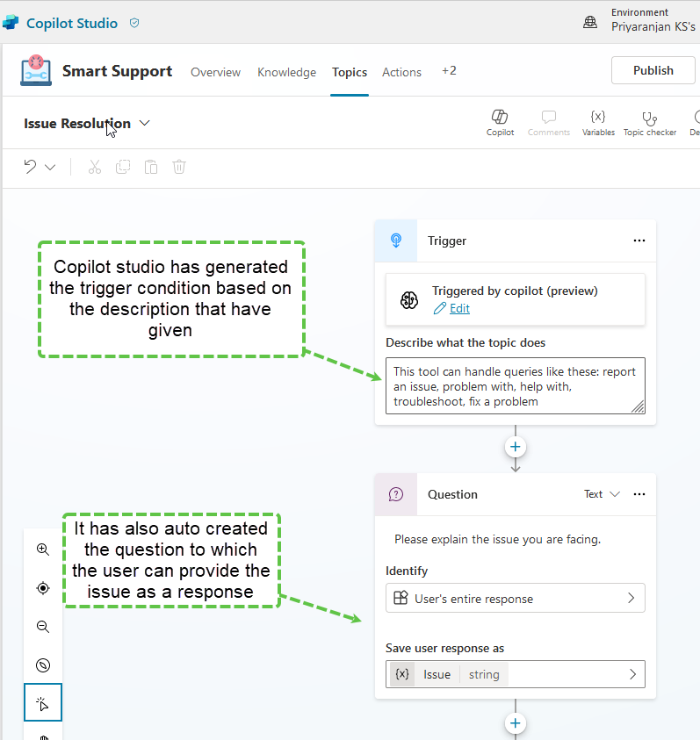The width and height of the screenshot is (700, 740).
Task: Click the Publish button
Action: click(x=653, y=70)
